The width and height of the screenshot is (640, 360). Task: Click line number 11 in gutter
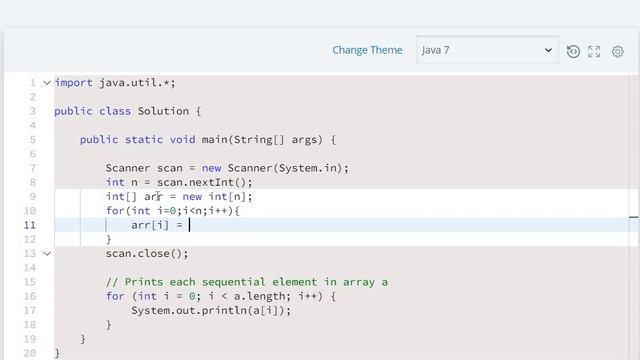click(29, 225)
